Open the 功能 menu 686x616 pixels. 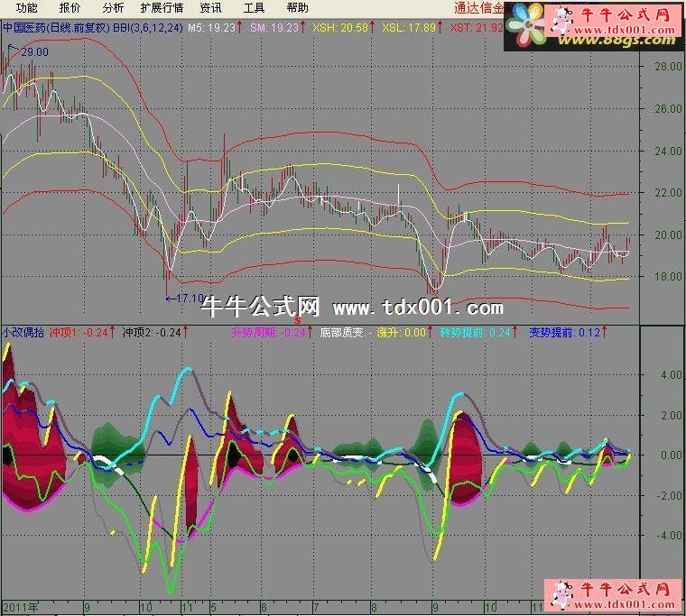(x=26, y=8)
